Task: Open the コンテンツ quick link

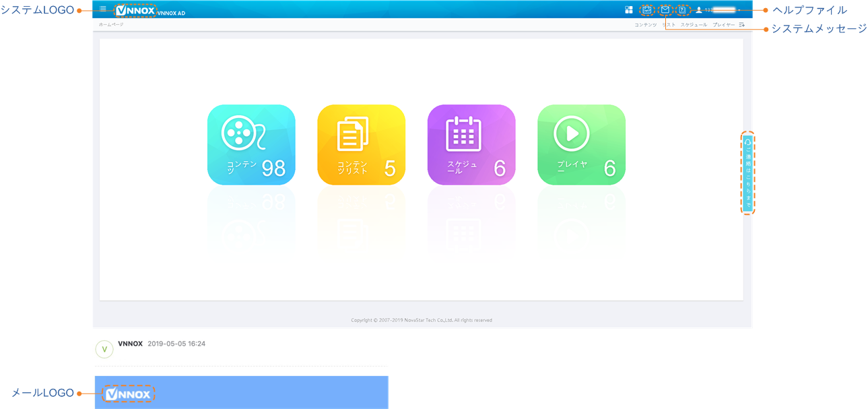Action: pos(645,25)
